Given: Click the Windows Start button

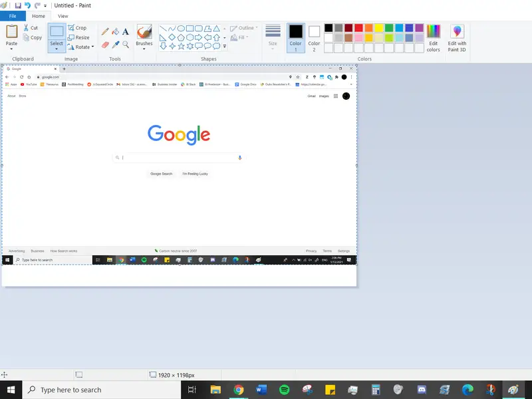Looking at the screenshot, I should pos(11,390).
